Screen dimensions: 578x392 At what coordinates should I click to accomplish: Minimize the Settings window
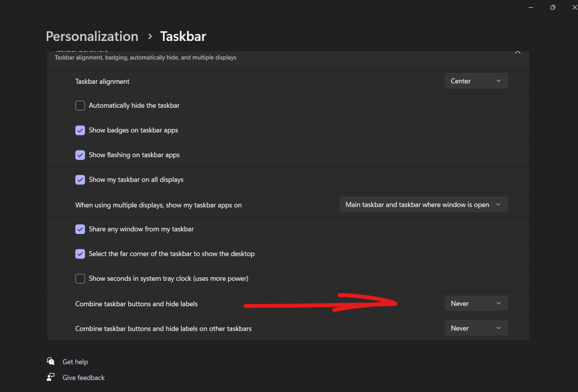[x=530, y=7]
